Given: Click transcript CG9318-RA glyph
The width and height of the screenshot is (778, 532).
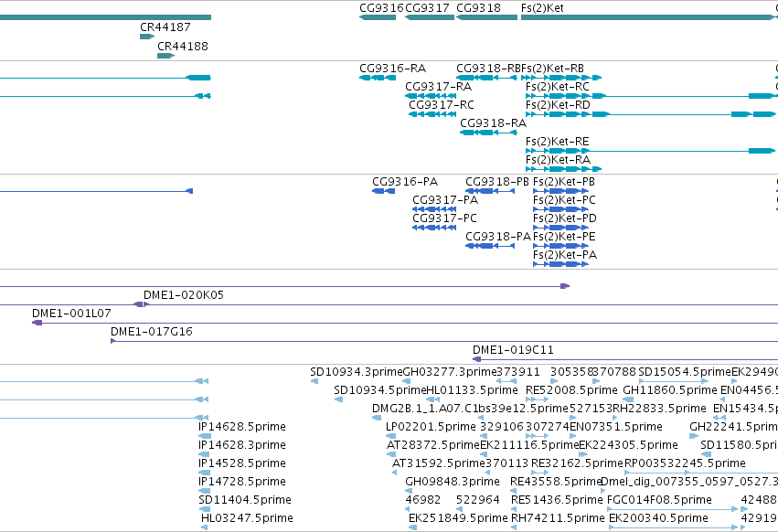Looking at the screenshot, I should pyautogui.click(x=489, y=133).
